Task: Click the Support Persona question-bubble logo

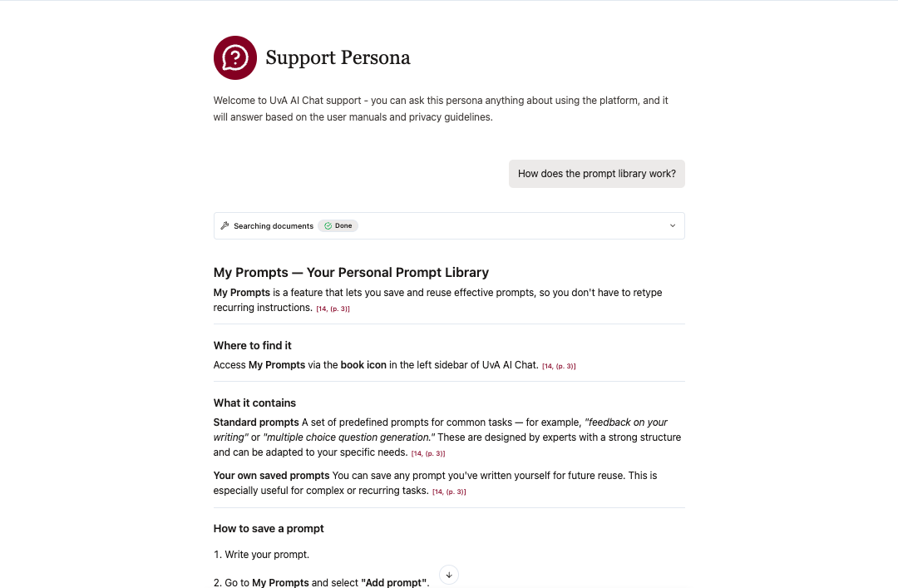Action: pos(234,58)
